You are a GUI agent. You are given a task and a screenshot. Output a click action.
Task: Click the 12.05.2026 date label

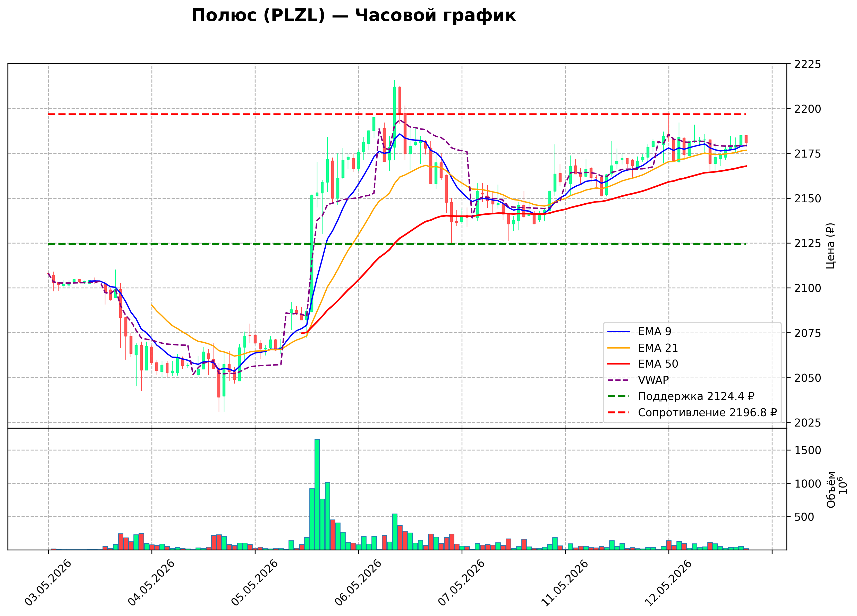[x=668, y=584]
